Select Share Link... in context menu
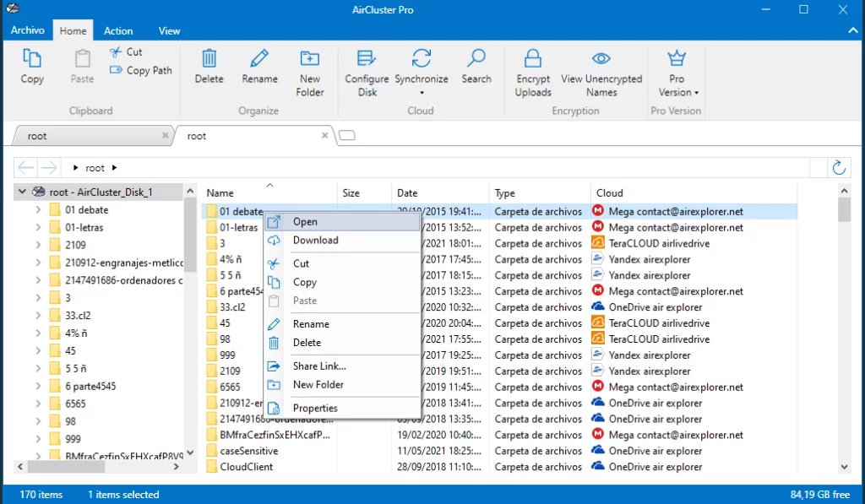This screenshot has height=504, width=865. [x=319, y=366]
